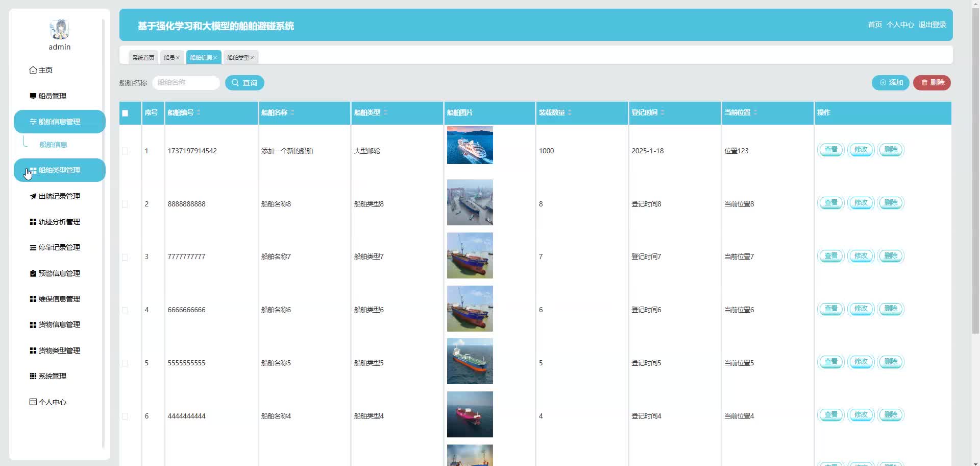Viewport: 980px width, 466px height.
Task: Open ship image for 船舶名称5
Action: pyautogui.click(x=470, y=361)
